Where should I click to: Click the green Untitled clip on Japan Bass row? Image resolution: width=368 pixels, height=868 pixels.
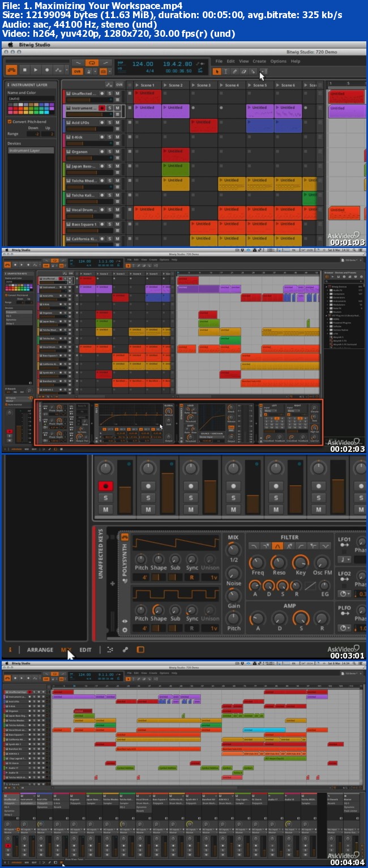pyautogui.click(x=176, y=169)
